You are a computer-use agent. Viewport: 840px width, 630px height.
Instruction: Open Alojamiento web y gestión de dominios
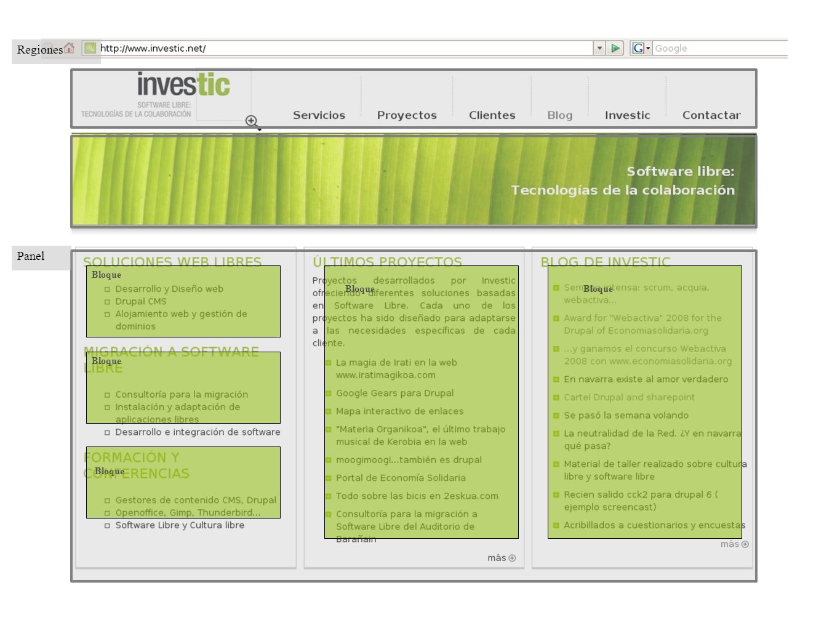pos(181,320)
